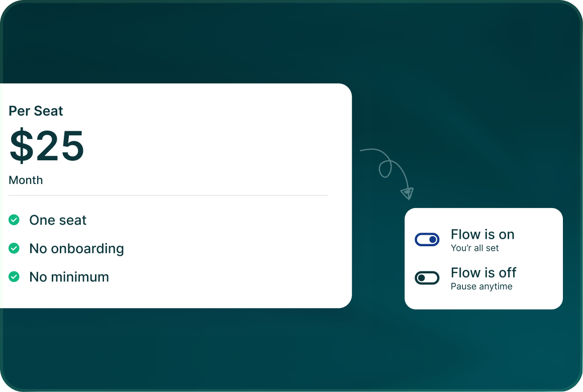This screenshot has height=392, width=583.
Task: Select the 'Per Seat' heading
Action: [36, 111]
